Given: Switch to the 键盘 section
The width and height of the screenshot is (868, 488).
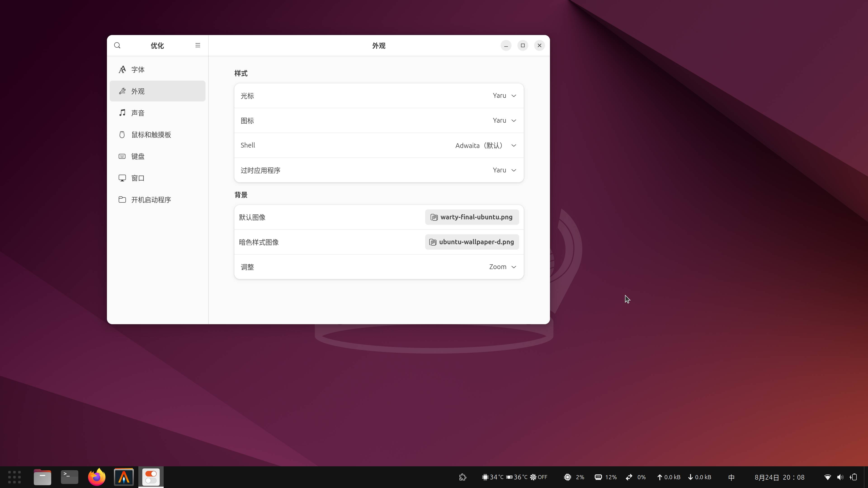Looking at the screenshot, I should point(157,156).
